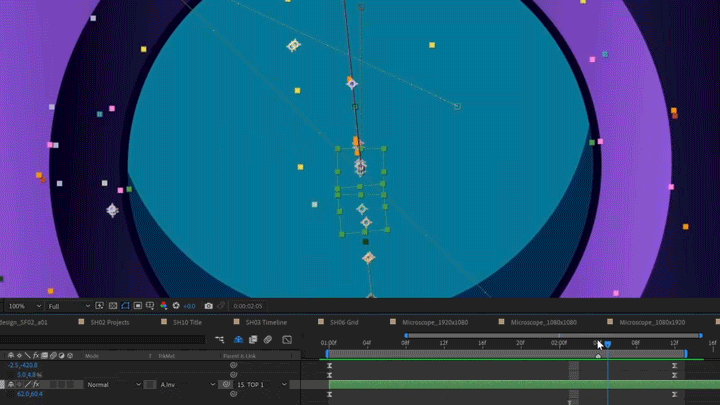Click the Collapse Transformations column header icon
Screen dimensions: 720x405
pos(19,355)
